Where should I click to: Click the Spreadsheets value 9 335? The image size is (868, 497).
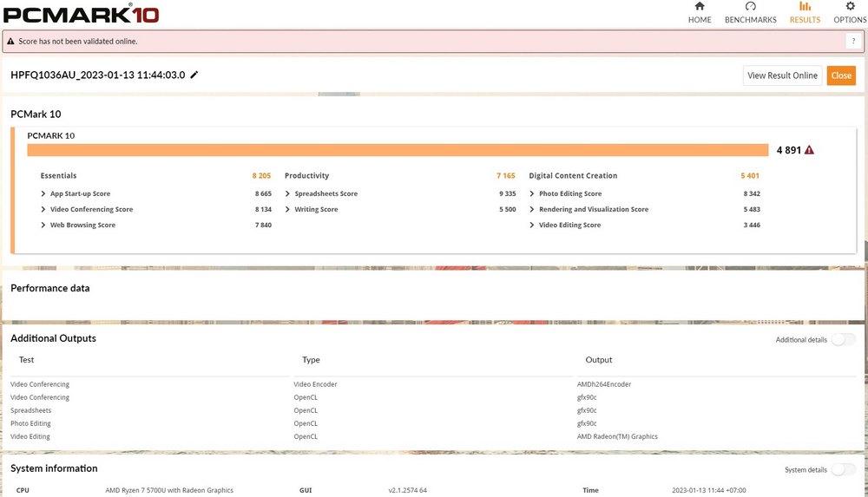507,193
